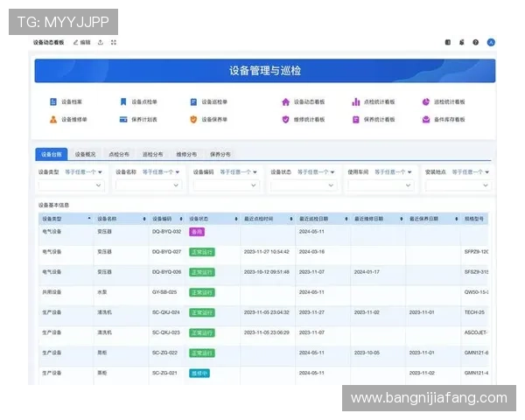Sort by 设备名称 column arrows
Viewport: 525px width, 420px height.
pyautogui.click(x=144, y=219)
